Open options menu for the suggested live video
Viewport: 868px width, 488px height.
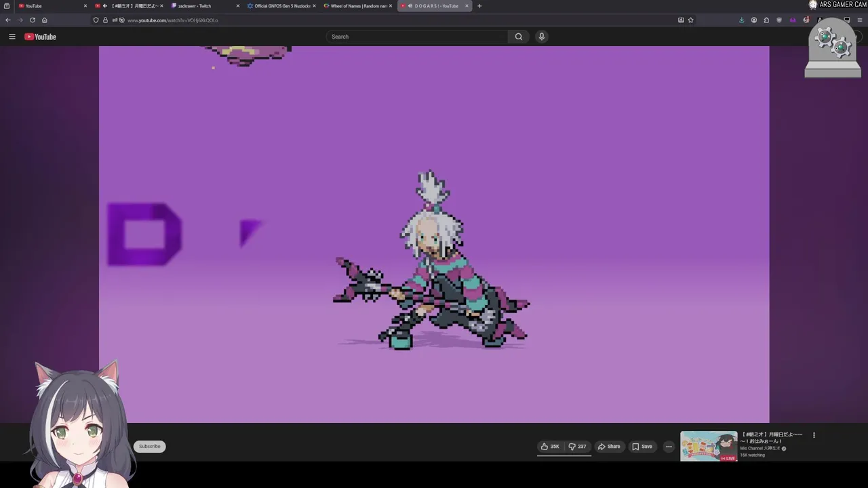814,435
